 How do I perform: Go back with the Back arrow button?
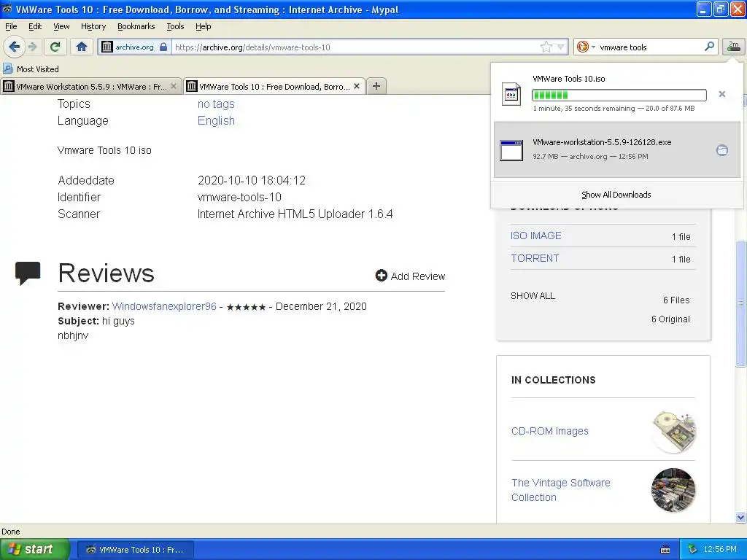pos(14,47)
